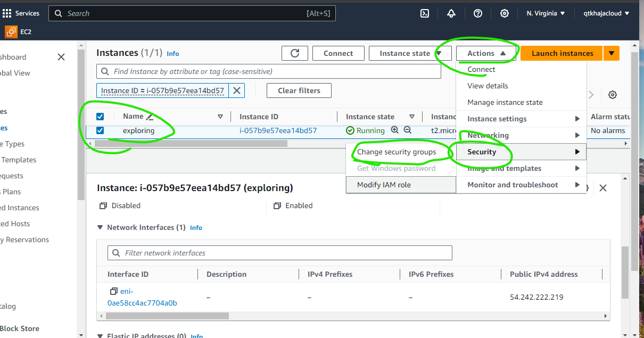The width and height of the screenshot is (644, 338).
Task: Uncheck the select-all instances checkbox
Action: click(x=100, y=116)
